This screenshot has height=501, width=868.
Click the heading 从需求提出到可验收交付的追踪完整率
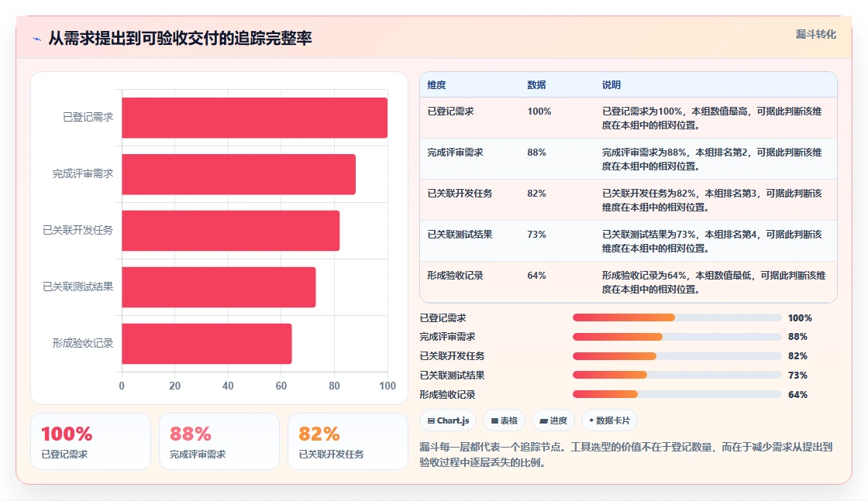tap(180, 38)
